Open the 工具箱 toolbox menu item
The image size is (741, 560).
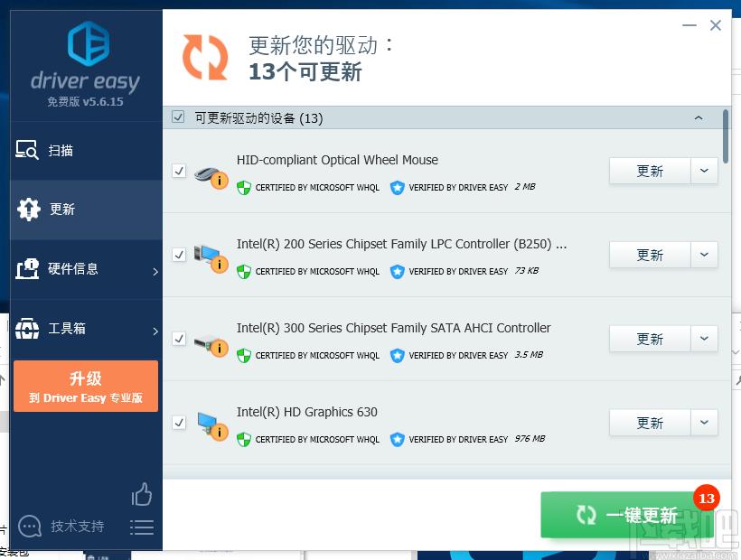tap(87, 328)
